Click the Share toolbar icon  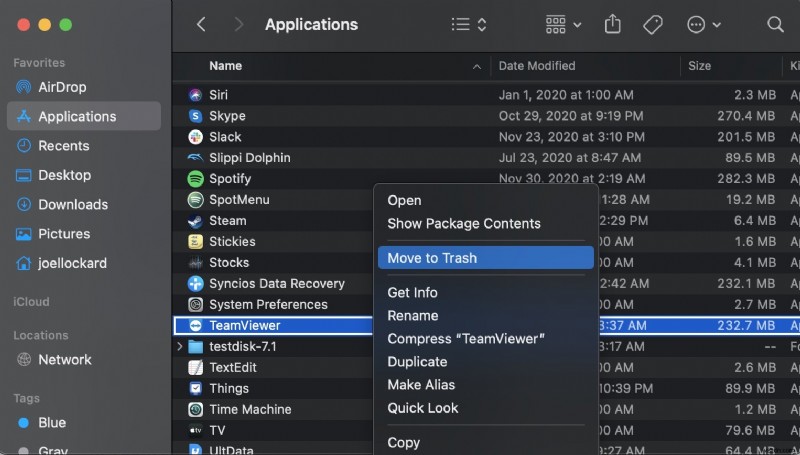point(612,24)
